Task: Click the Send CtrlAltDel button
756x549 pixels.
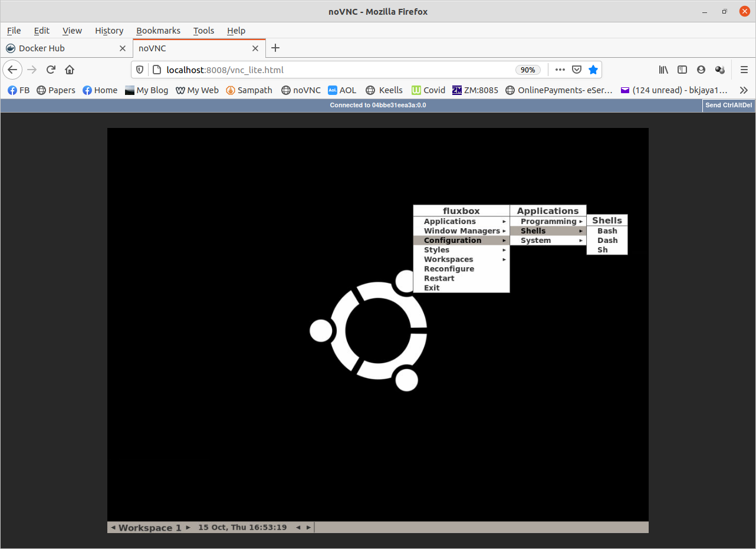Action: click(729, 106)
